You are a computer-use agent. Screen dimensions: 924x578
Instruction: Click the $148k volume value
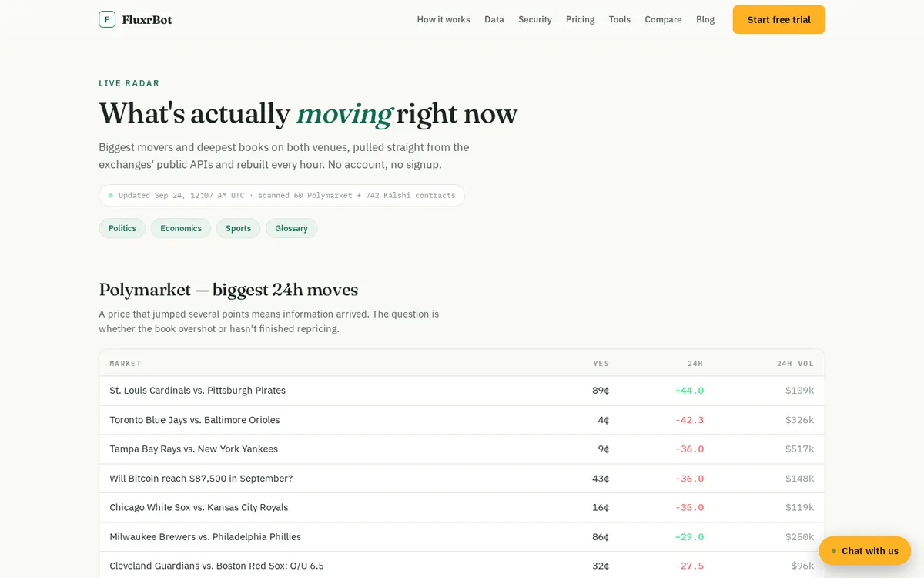(799, 479)
